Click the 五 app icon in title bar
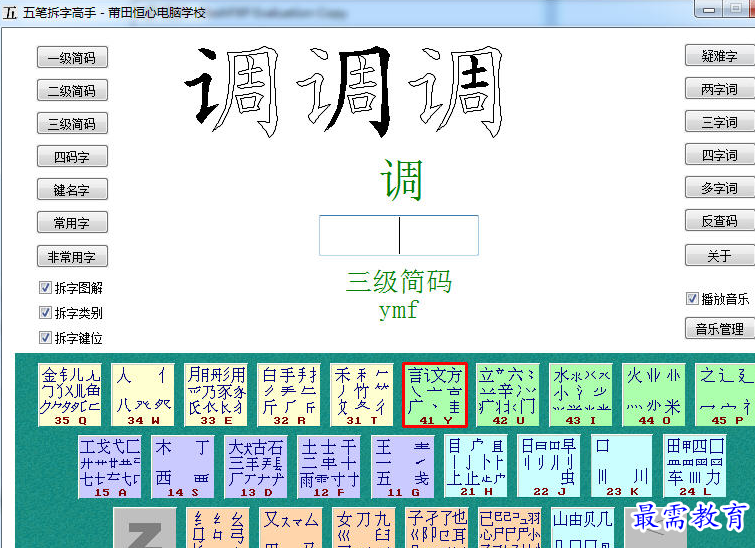Image resolution: width=755 pixels, height=548 pixels. point(10,12)
